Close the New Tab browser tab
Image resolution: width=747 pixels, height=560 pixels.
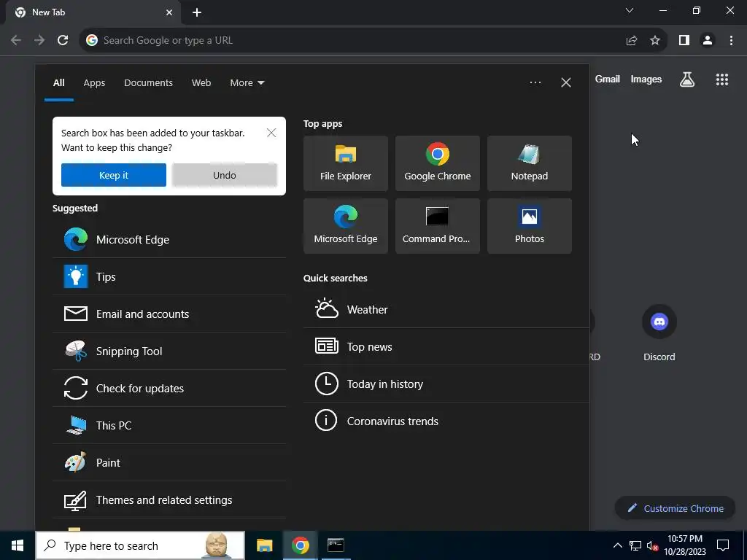tap(169, 12)
